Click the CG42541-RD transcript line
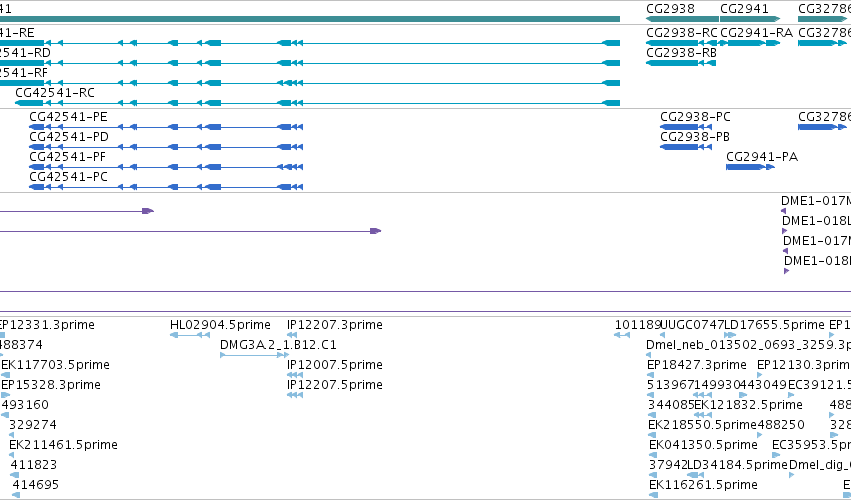The height and width of the screenshot is (500, 851). pyautogui.click(x=310, y=63)
